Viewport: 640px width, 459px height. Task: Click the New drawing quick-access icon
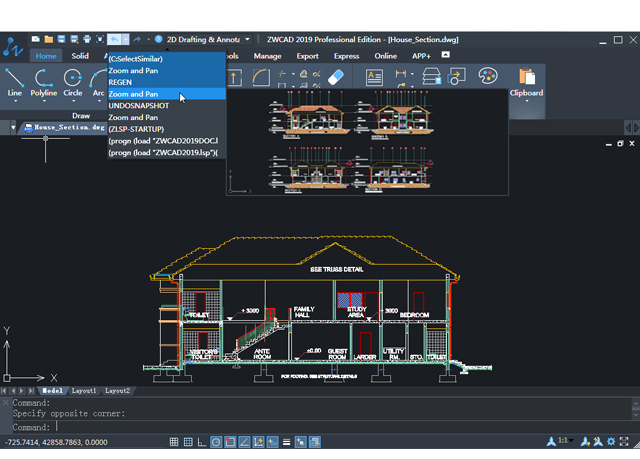point(36,39)
